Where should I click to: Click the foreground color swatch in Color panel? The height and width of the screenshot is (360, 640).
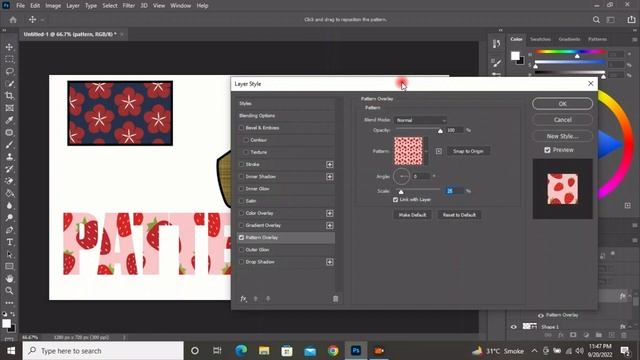(x=515, y=56)
